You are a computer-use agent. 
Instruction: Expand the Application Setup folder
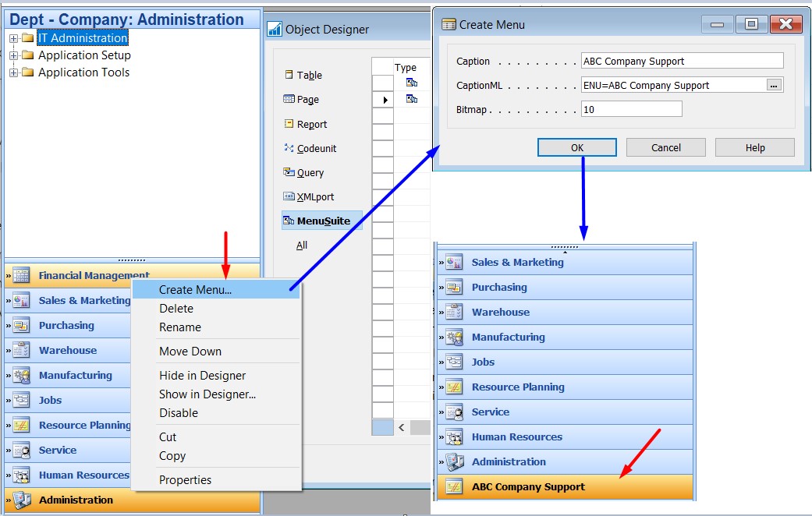[16, 55]
